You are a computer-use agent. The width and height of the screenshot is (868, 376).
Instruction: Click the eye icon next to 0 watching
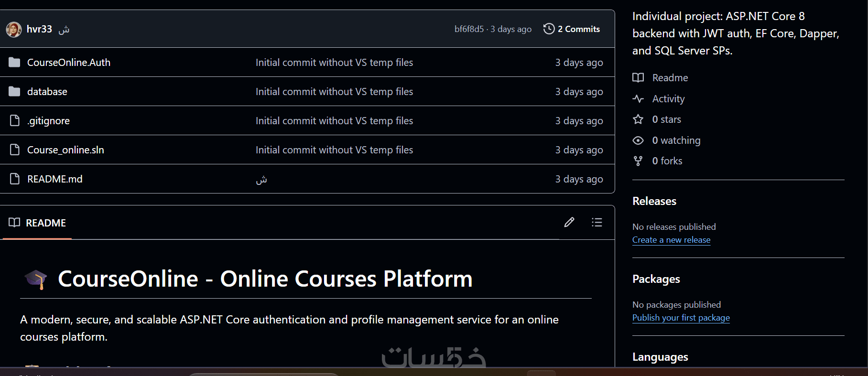(x=638, y=140)
